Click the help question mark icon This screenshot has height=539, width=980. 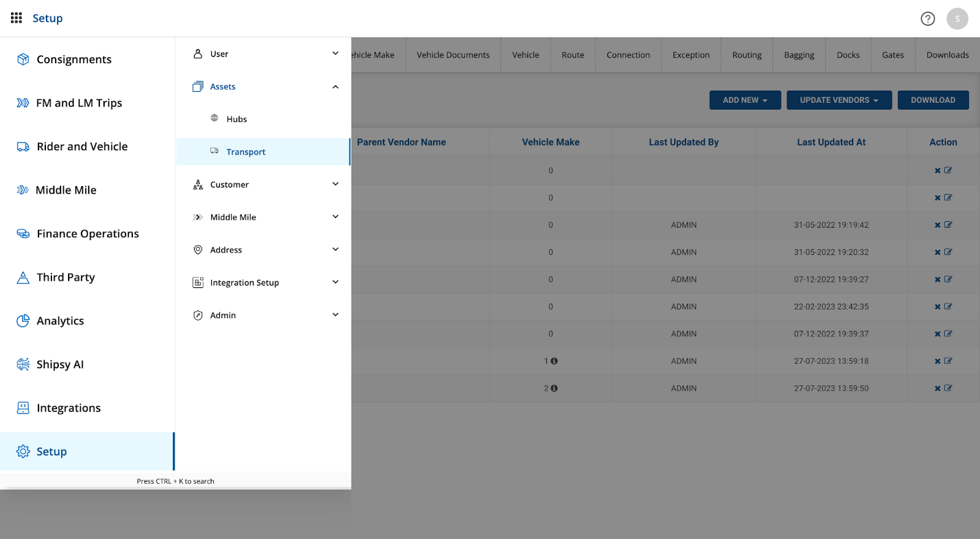(927, 18)
